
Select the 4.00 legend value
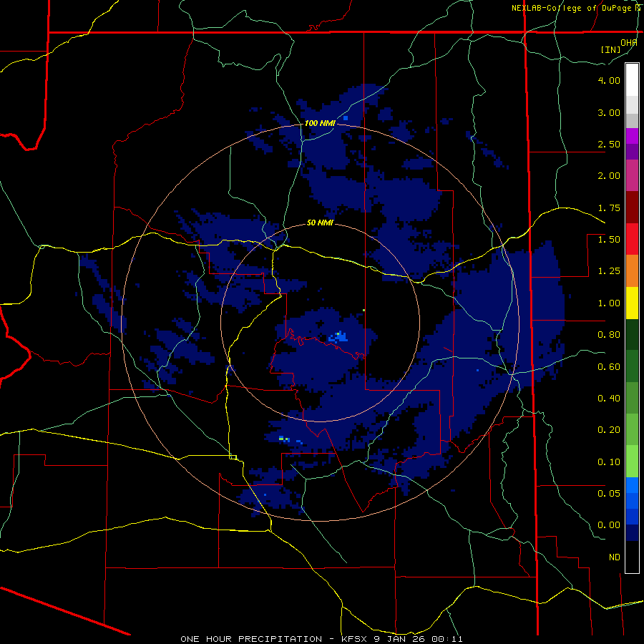(609, 80)
